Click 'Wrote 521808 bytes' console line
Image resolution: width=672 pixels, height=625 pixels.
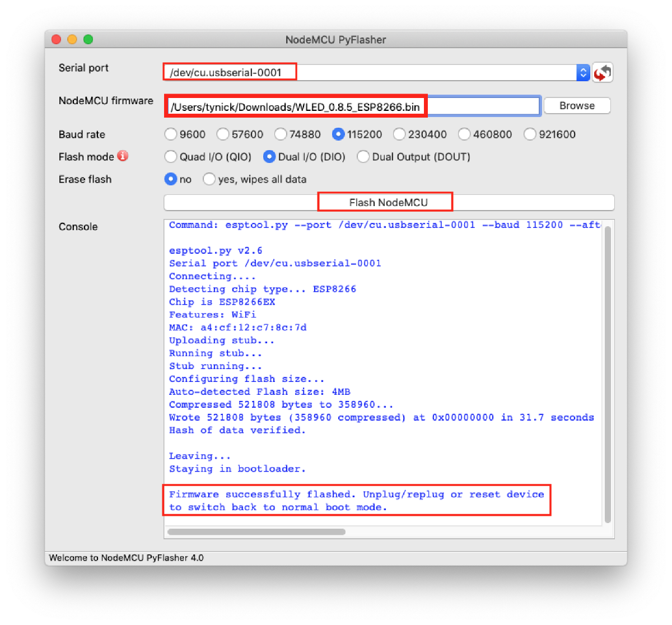(x=381, y=417)
